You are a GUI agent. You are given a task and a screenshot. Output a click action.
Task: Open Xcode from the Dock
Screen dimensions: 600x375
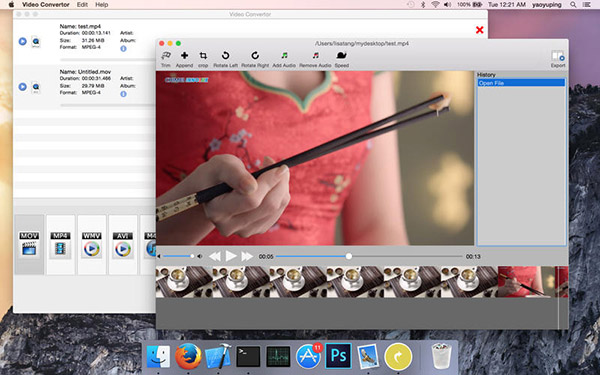point(218,356)
